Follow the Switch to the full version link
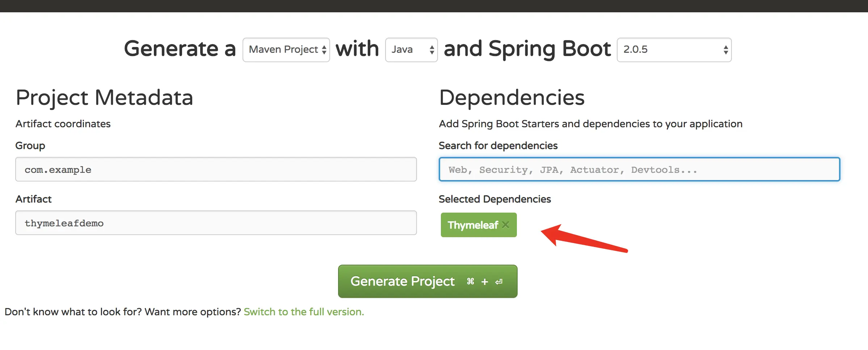The height and width of the screenshot is (350, 868). (304, 312)
